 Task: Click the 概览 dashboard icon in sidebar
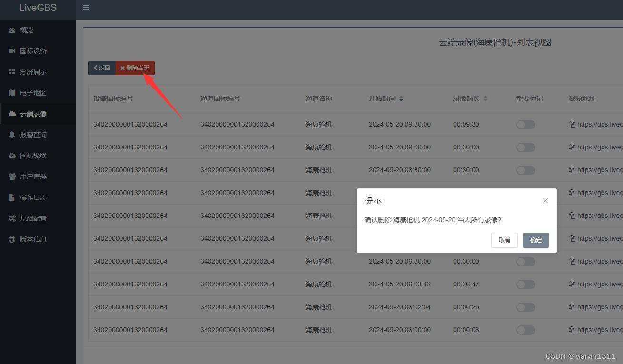tap(12, 30)
